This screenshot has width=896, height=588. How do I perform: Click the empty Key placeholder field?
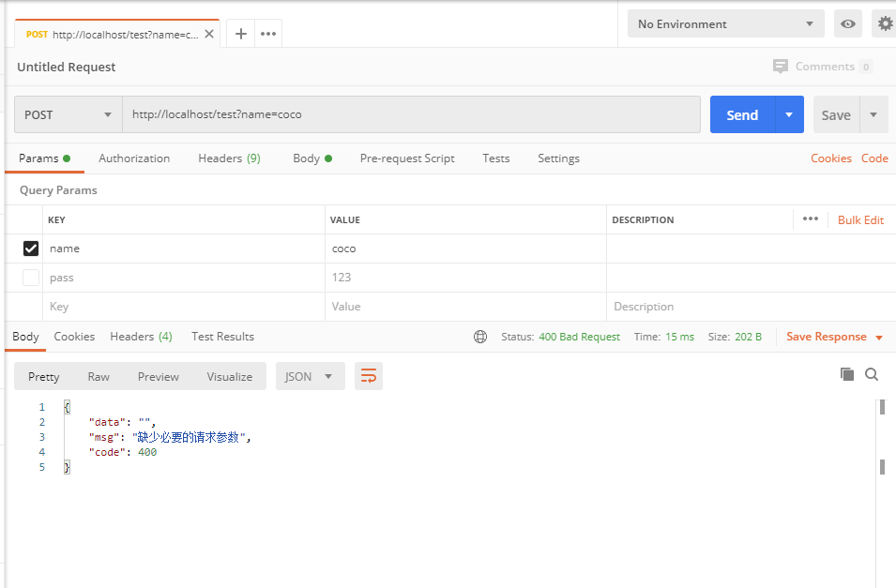184,307
